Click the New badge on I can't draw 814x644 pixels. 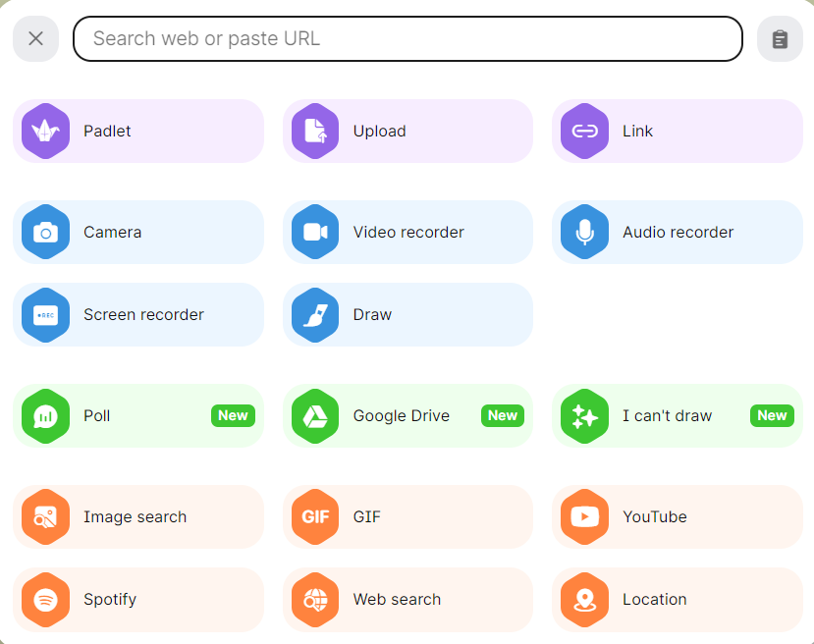[x=772, y=415]
